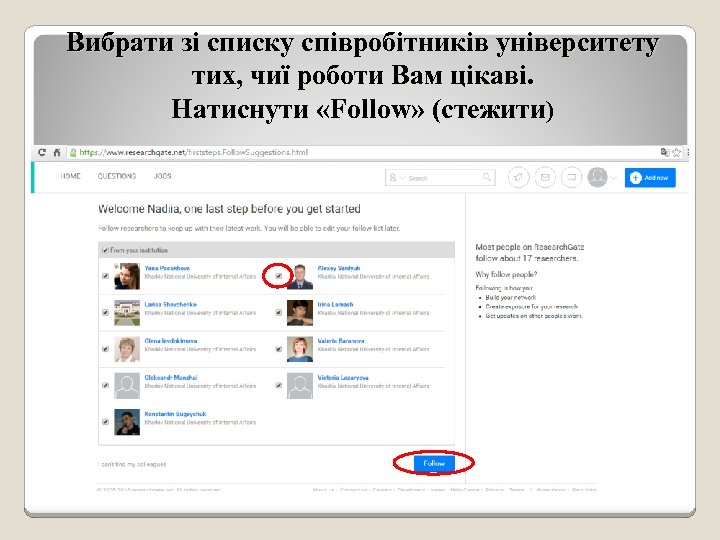This screenshot has height=540, width=720.
Task: Click the profile photo in Yana's row
Action: tap(127, 276)
